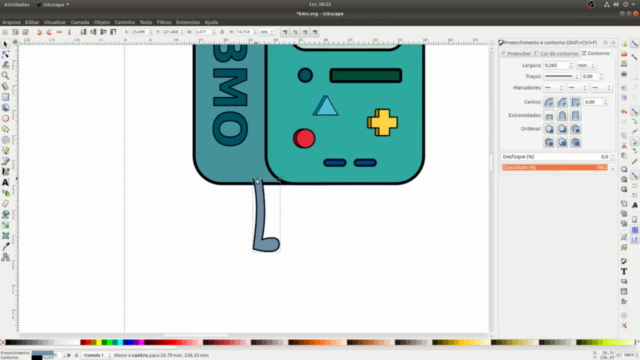Viewport: 640px width, 360px height.
Task: Open Text dialog via T icon
Action: 624,271
